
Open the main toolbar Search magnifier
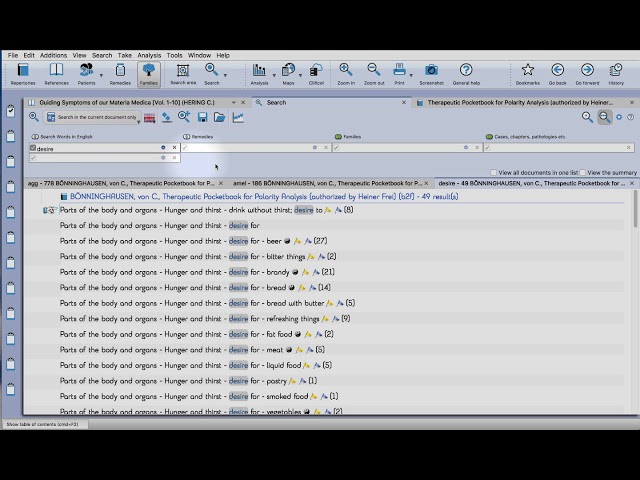tap(211, 74)
